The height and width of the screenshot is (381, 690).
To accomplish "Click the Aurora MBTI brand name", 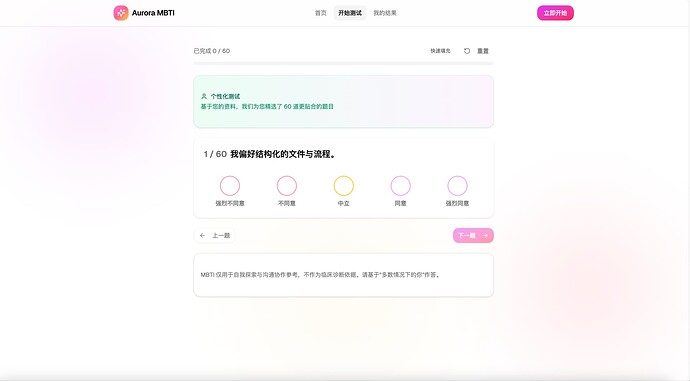I will coord(153,13).
